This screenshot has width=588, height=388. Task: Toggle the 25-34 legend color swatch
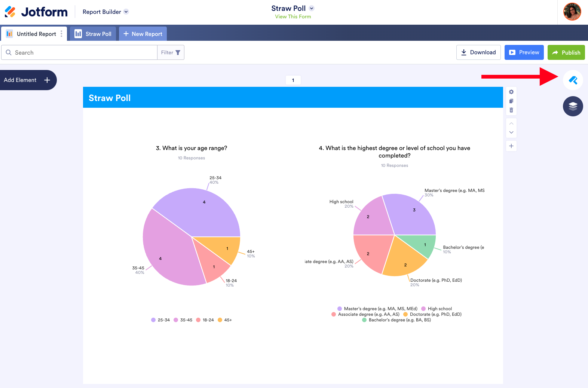(x=153, y=320)
